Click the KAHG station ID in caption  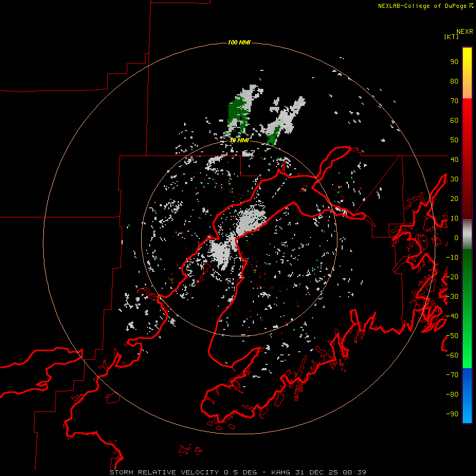pos(281,472)
